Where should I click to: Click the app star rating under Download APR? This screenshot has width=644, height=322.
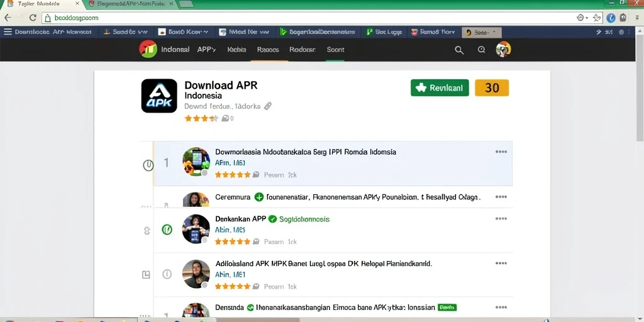pyautogui.click(x=201, y=119)
